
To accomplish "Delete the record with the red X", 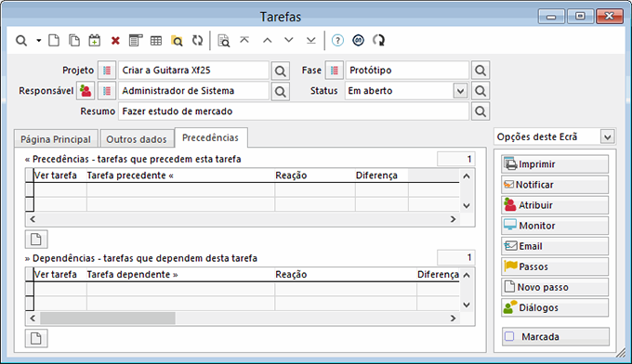I will 115,41.
